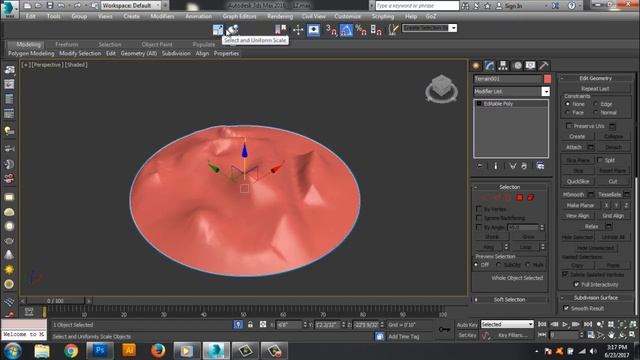
Task: Open Google Chrome from the taskbar
Action: tap(71, 351)
